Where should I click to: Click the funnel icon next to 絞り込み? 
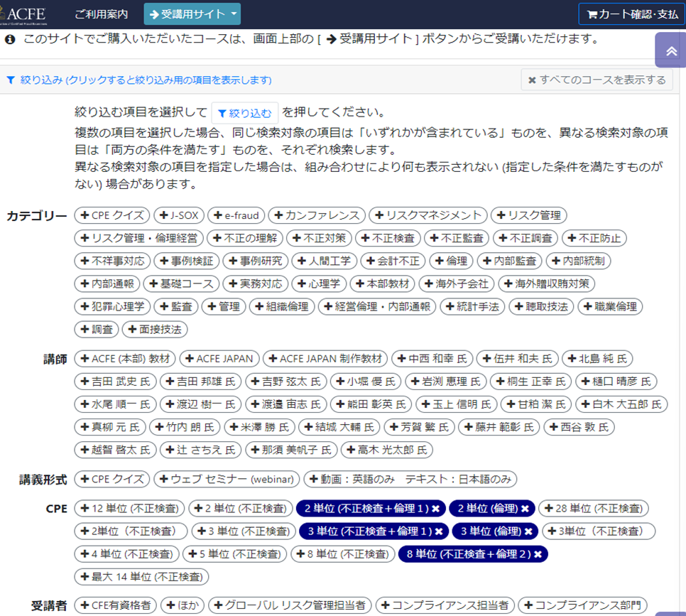tap(10, 80)
